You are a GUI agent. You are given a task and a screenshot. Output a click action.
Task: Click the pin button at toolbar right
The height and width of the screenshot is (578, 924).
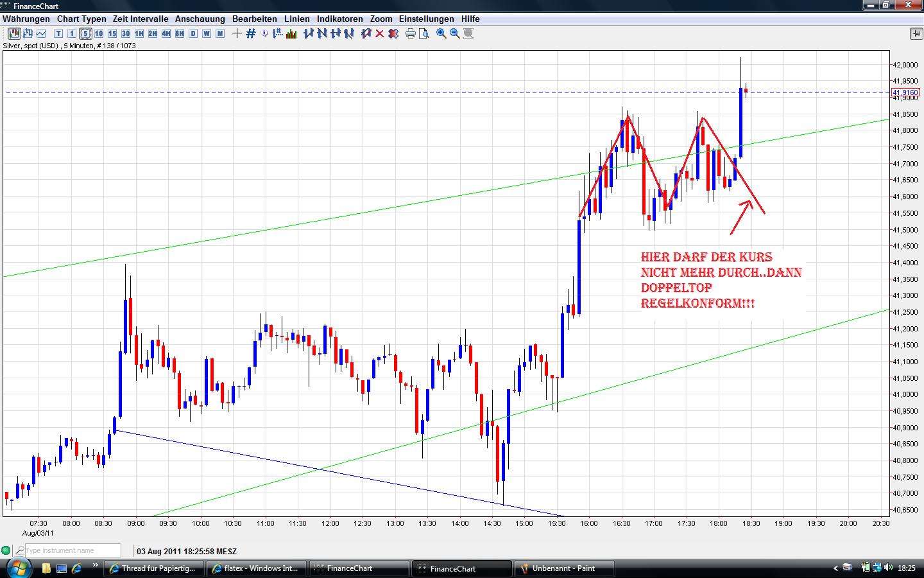[915, 33]
